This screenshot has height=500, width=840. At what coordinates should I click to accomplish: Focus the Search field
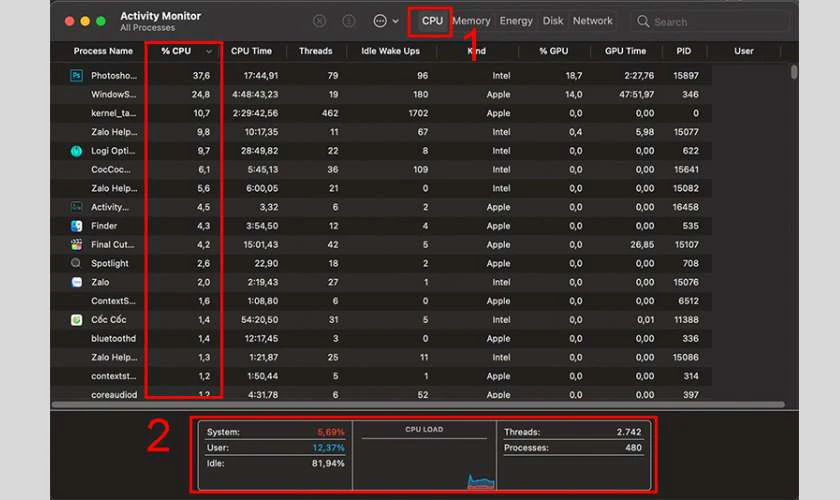[709, 21]
